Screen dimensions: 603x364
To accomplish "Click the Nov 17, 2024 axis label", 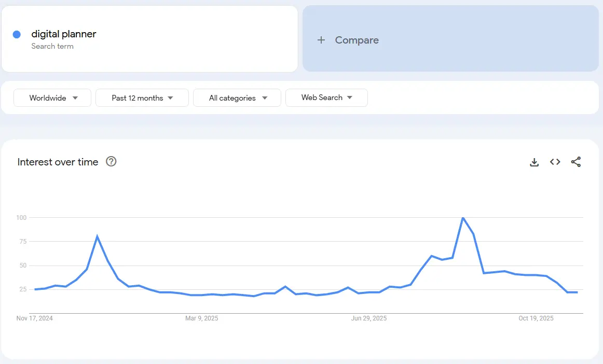I will click(35, 318).
